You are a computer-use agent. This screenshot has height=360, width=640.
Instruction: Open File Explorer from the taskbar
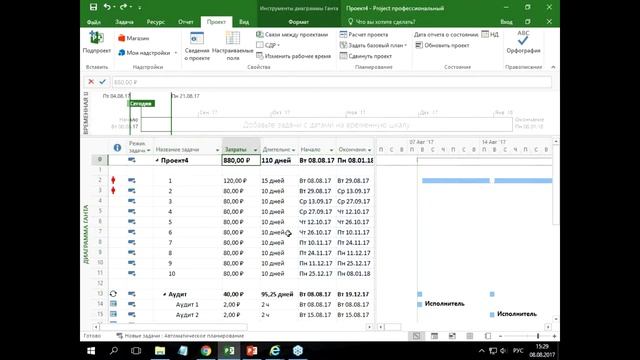click(x=160, y=351)
